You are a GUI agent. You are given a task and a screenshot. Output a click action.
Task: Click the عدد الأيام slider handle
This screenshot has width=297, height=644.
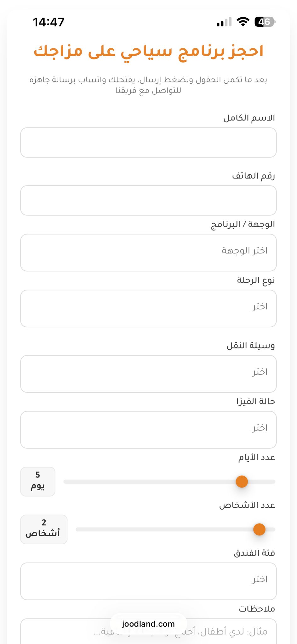click(242, 481)
